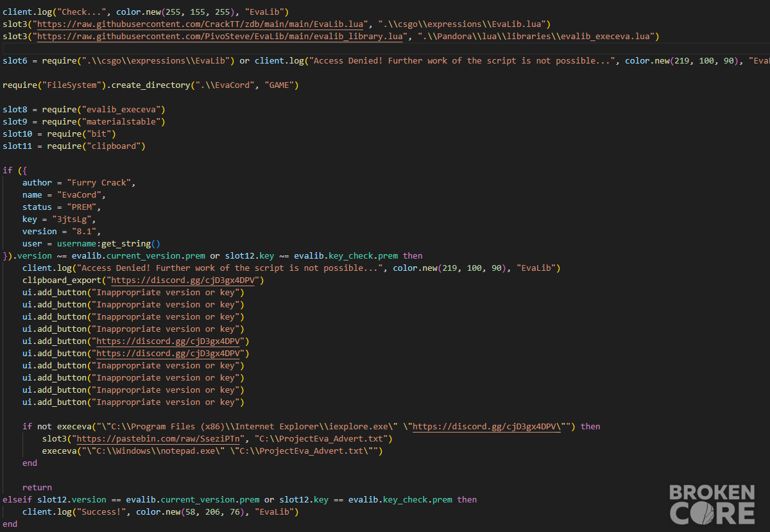This screenshot has width=770, height=532.
Task: Click the elseif keyword
Action: coord(17,500)
